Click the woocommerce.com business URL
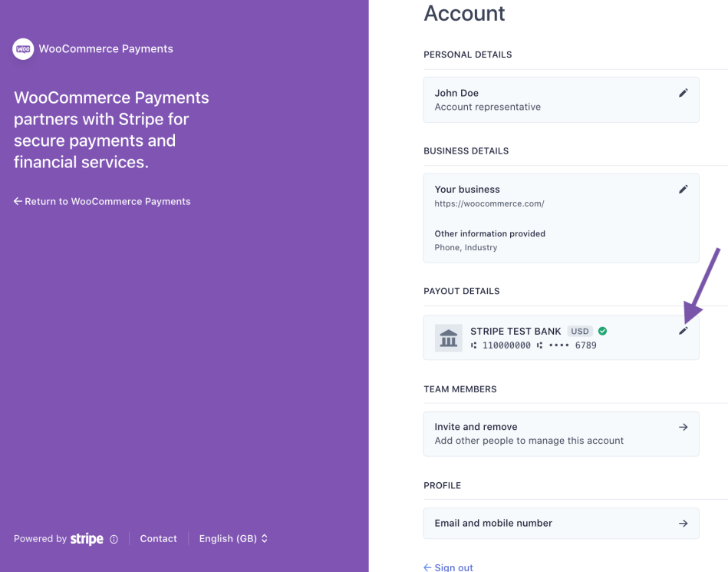This screenshot has width=728, height=572. [x=489, y=203]
